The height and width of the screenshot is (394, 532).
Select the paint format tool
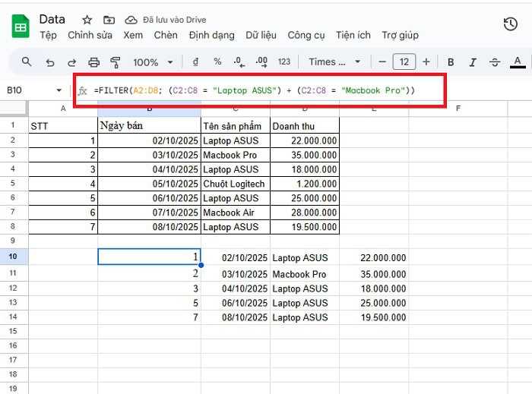coord(116,62)
